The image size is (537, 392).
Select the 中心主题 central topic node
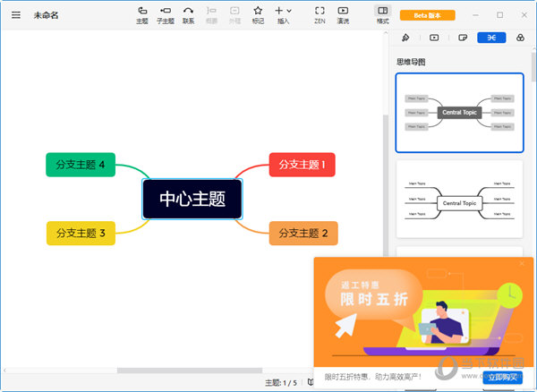click(192, 199)
